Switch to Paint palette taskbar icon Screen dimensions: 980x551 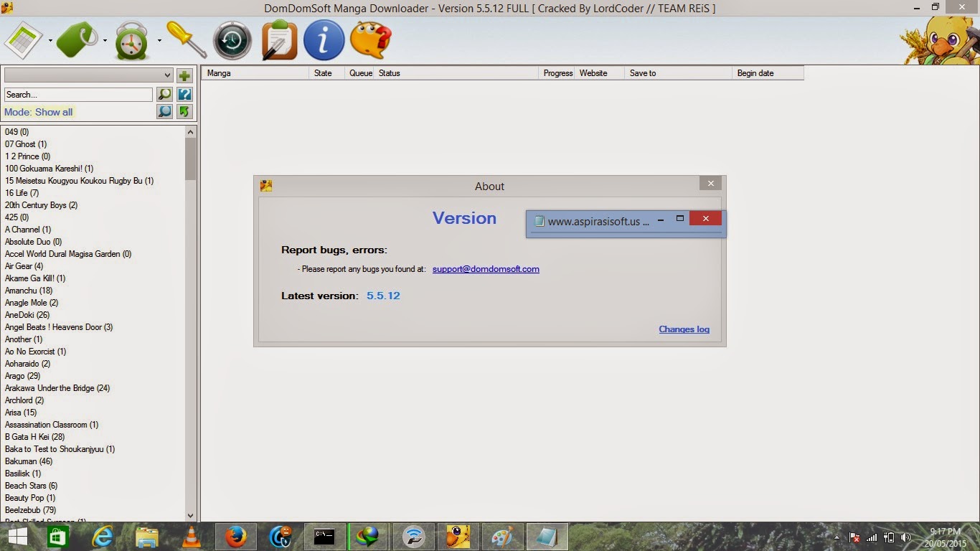click(502, 537)
